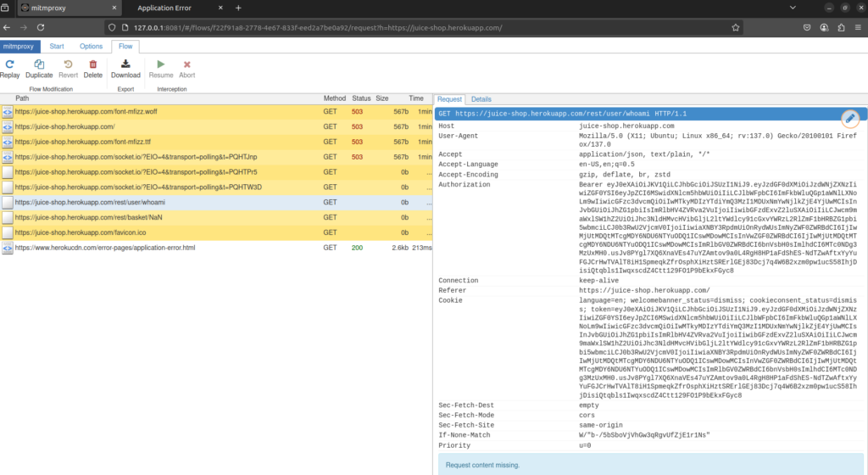
Task: Switch to the Start tab
Action: pos(57,46)
